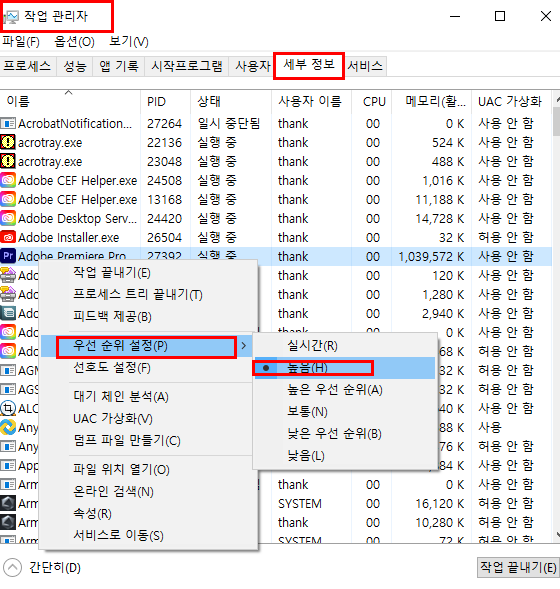Switch to the 서비스 tab

[365, 66]
